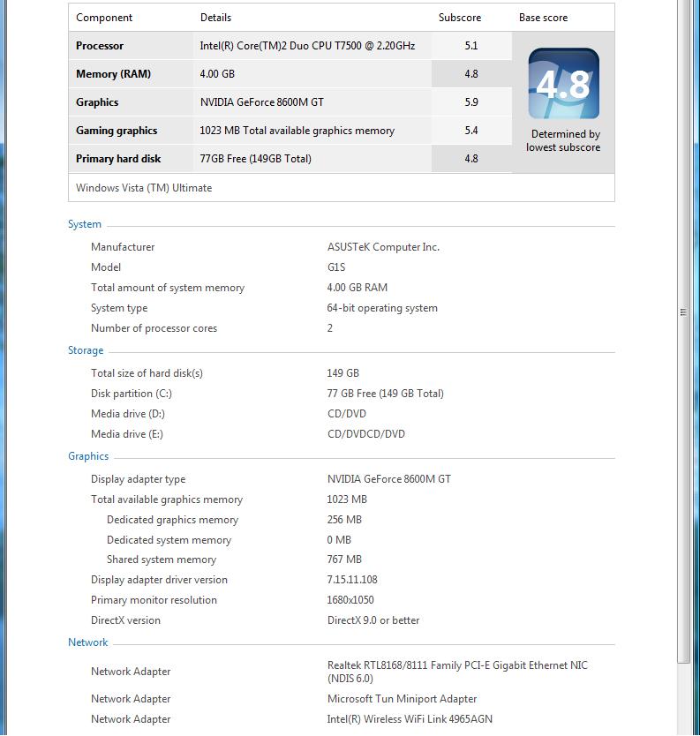
Task: Click 'Total size of hard disk(s)' label
Action: coord(147,373)
